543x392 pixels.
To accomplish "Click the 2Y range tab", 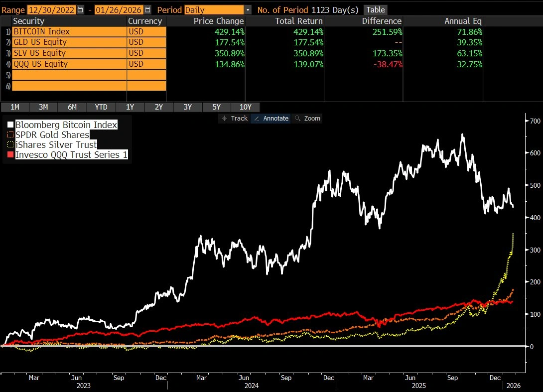I will coord(159,107).
